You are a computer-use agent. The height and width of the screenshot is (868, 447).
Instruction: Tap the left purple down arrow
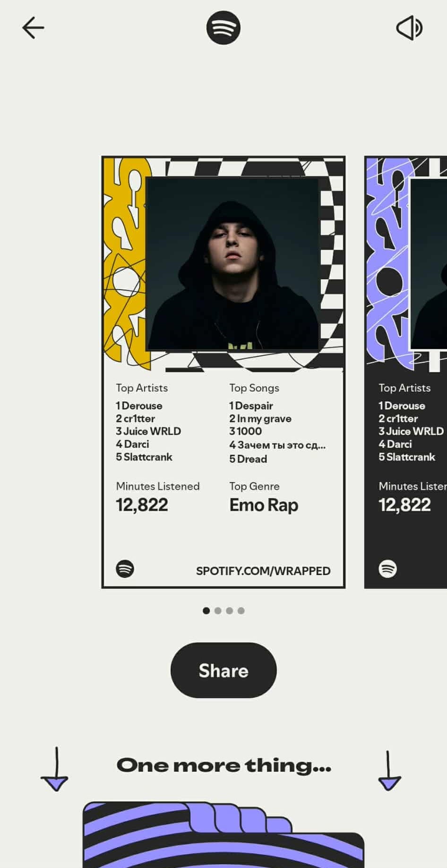[x=55, y=769]
